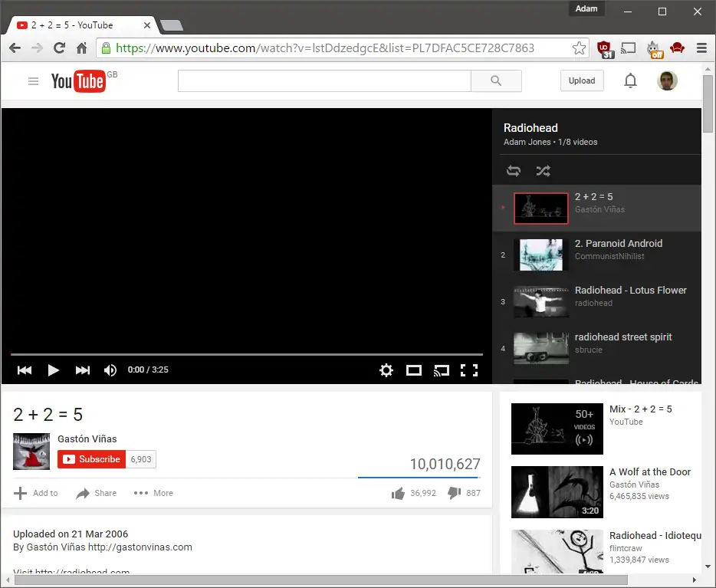Screen dimensions: 716x588
Task: Share the video
Action: click(97, 493)
